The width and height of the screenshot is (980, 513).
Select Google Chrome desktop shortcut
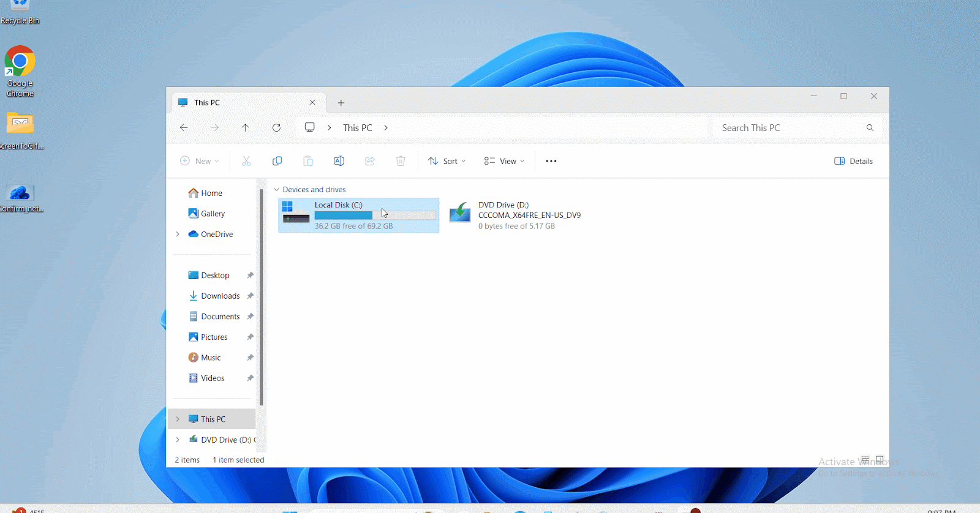(x=20, y=71)
